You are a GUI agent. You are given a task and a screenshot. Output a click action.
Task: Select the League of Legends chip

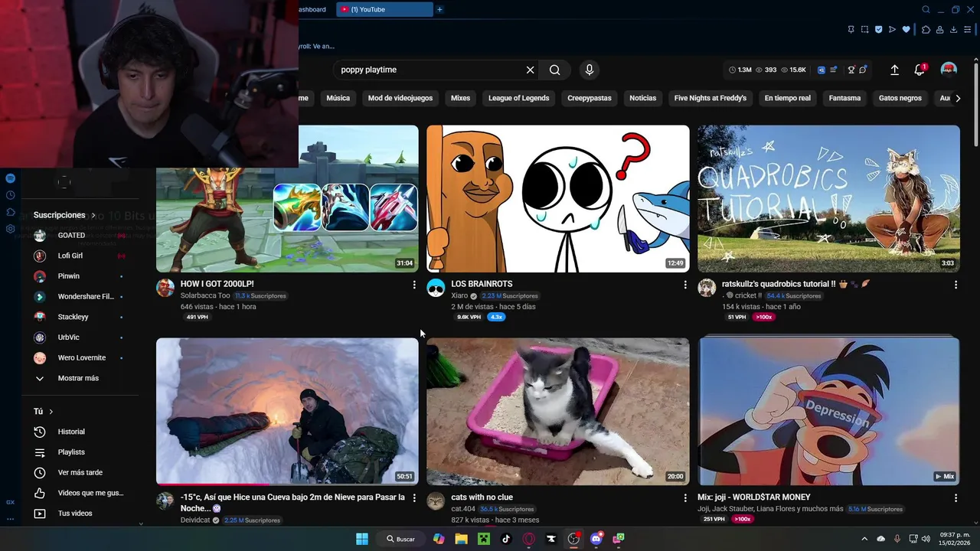(519, 98)
